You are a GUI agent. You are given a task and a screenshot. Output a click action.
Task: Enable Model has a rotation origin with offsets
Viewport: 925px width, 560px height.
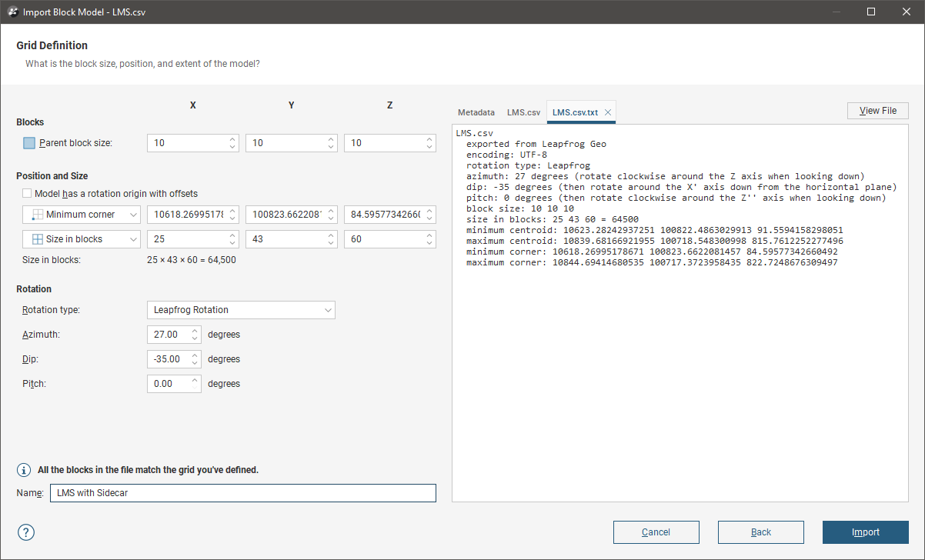click(x=28, y=194)
